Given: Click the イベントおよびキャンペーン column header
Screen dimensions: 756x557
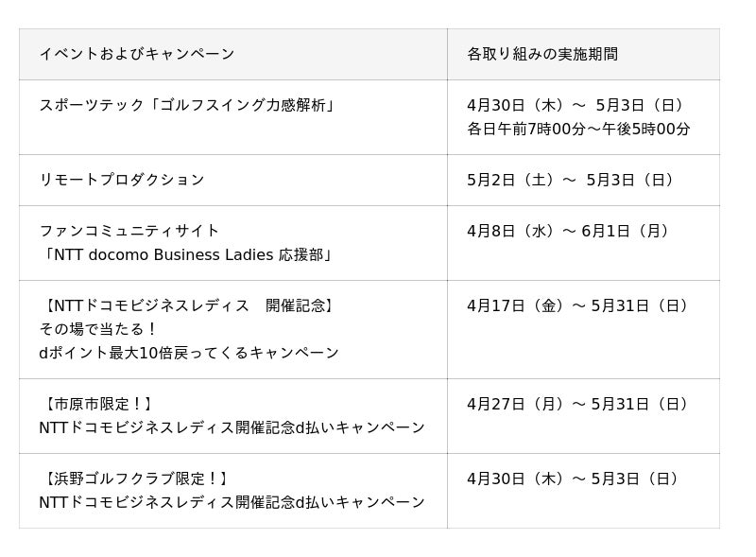Looking at the screenshot, I should tap(137, 54).
